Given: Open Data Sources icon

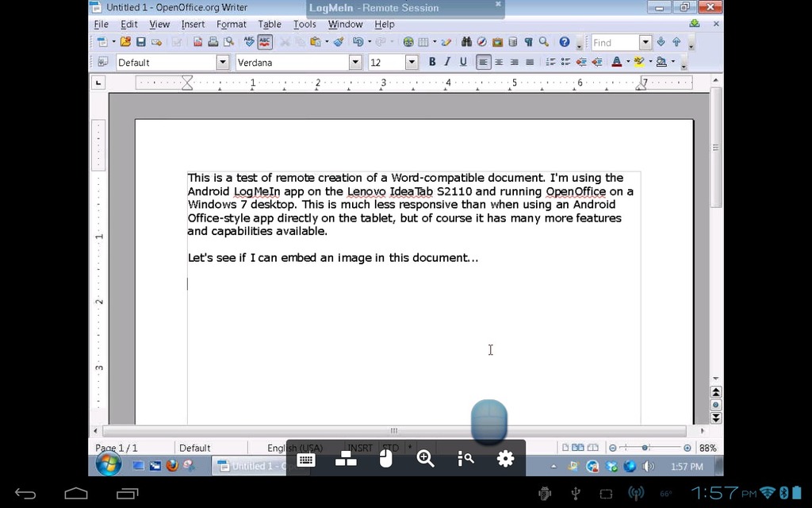Looking at the screenshot, I should click(x=513, y=42).
